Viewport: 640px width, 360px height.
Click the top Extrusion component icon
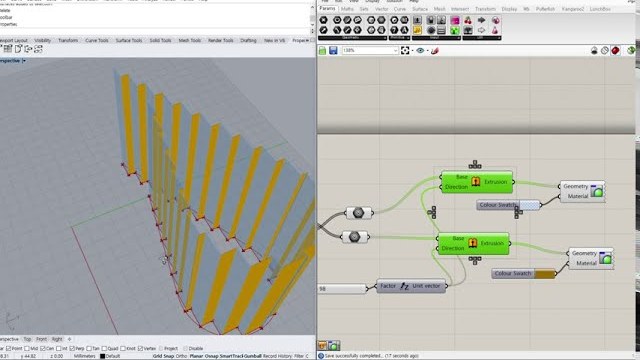476,182
